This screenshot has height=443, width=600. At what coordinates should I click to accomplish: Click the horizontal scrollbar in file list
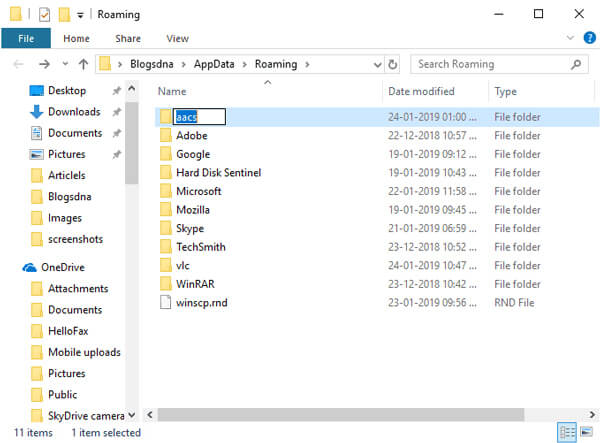coord(350,413)
